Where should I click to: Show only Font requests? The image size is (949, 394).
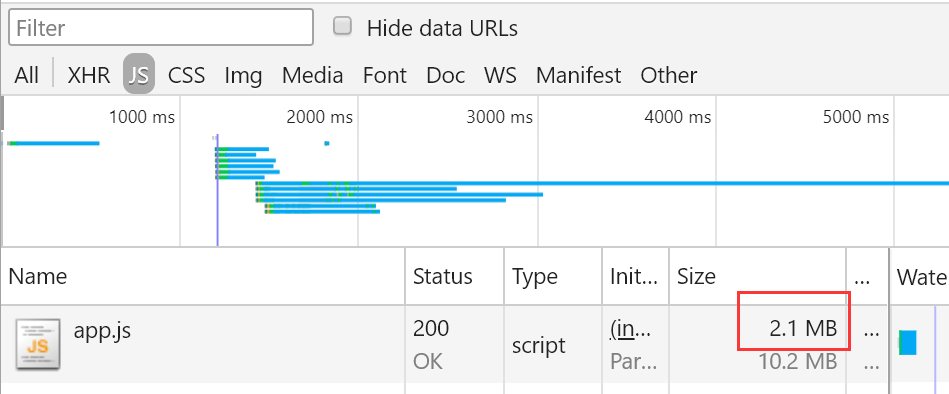[385, 75]
